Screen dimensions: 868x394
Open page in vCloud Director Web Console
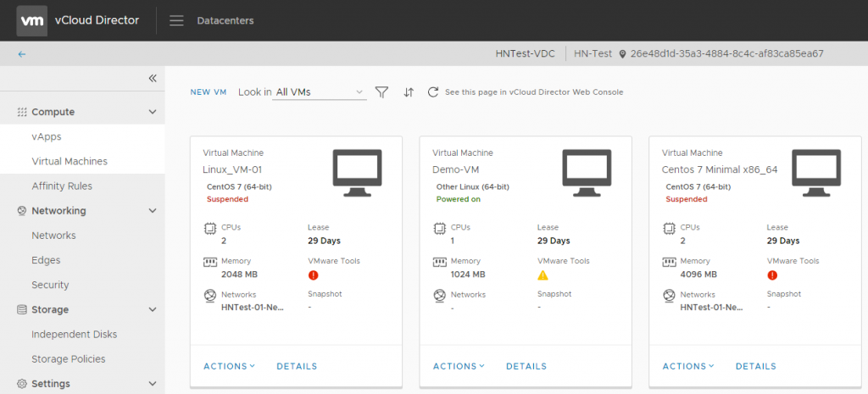point(534,92)
